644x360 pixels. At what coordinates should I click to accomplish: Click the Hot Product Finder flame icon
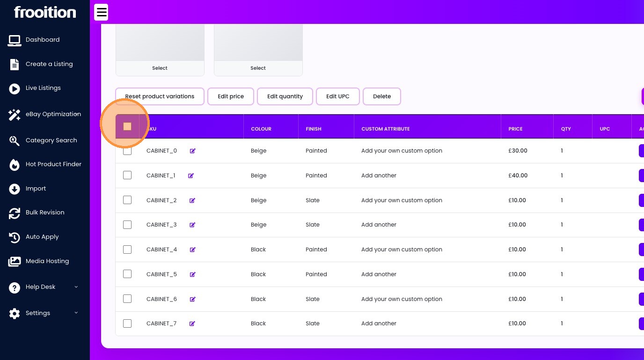point(15,165)
